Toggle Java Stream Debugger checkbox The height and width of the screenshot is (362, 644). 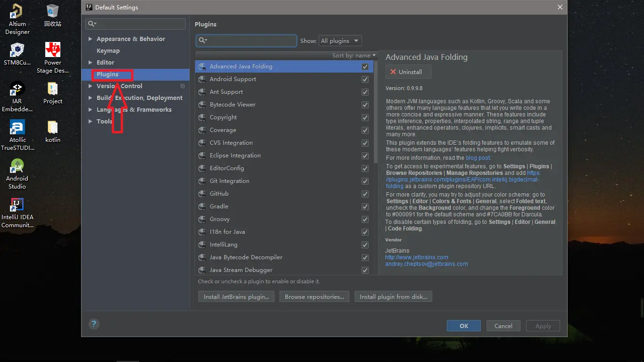tap(365, 270)
